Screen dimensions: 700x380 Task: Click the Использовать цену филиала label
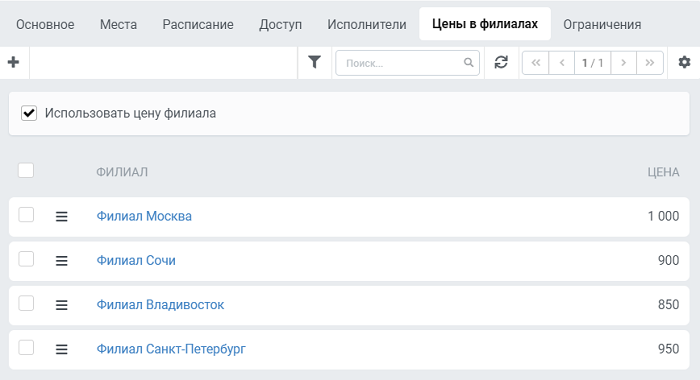[130, 113]
